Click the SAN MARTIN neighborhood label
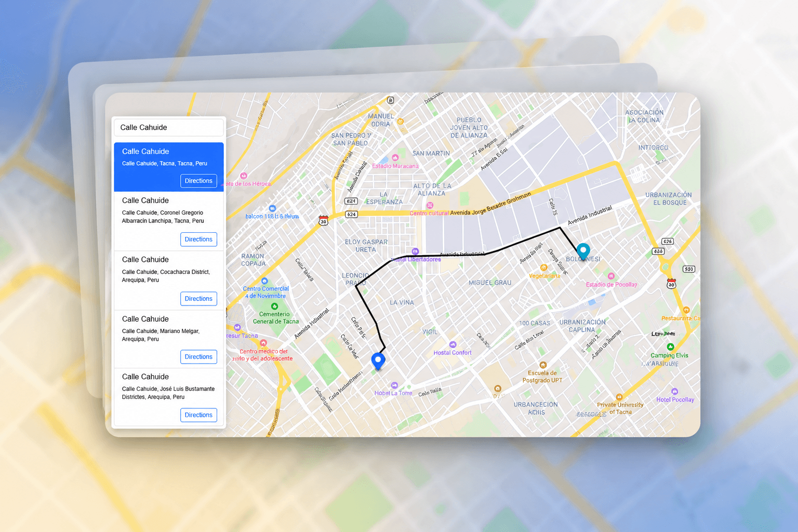 431,154
